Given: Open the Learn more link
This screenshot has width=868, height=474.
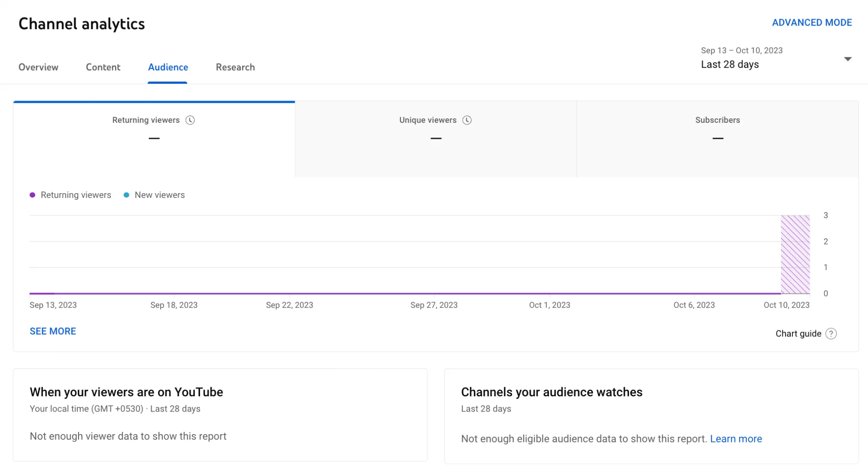Looking at the screenshot, I should click(x=736, y=439).
